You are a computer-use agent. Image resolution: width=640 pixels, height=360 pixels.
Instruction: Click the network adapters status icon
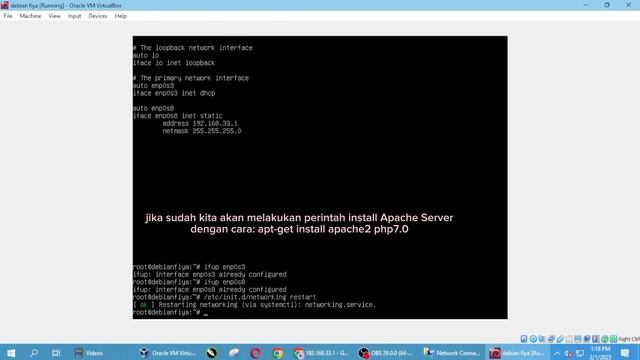coord(551,339)
